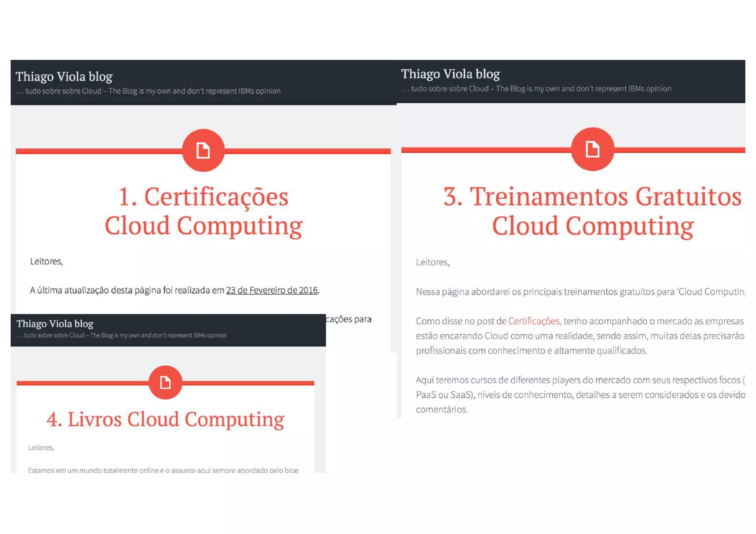Click 'Leitores,' in the Certificações page
The width and height of the screenshot is (756, 534).
[47, 261]
